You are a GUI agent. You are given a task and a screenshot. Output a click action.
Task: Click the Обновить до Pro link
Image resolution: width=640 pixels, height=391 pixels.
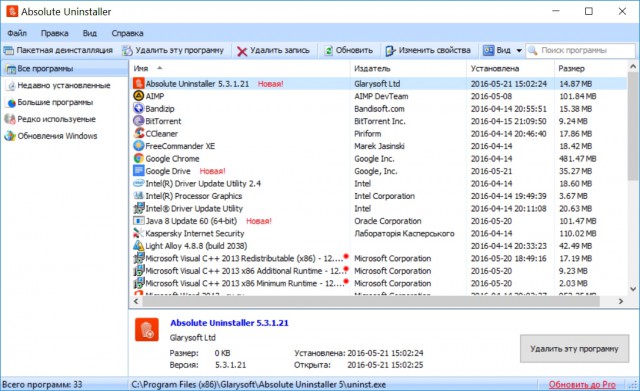582,384
